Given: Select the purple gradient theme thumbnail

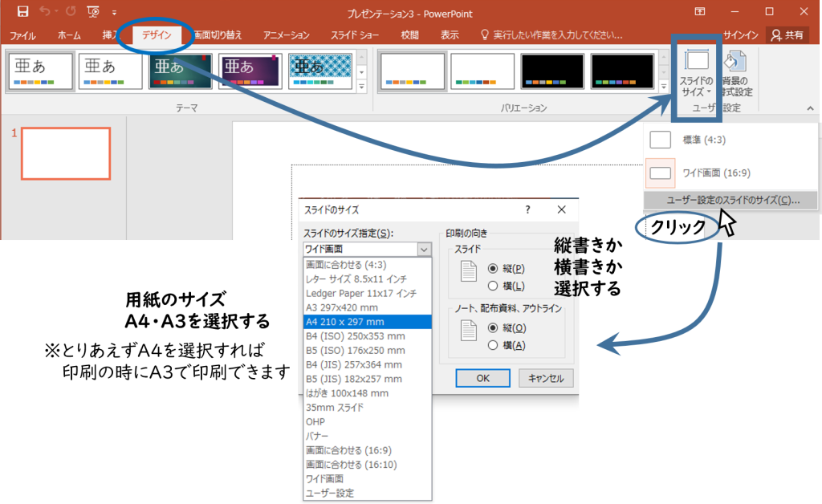Looking at the screenshot, I should [x=250, y=71].
